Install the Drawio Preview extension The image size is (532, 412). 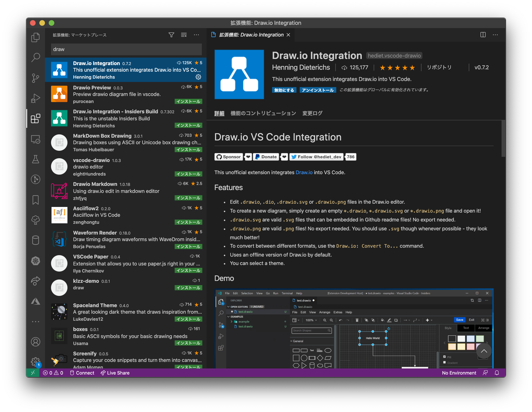[x=188, y=101]
